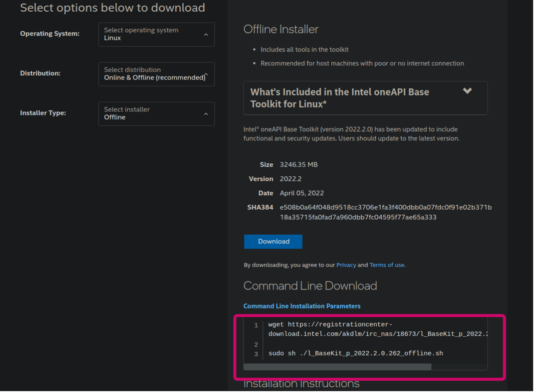Open the Terms of use link
The height and width of the screenshot is (392, 534).
387,265
